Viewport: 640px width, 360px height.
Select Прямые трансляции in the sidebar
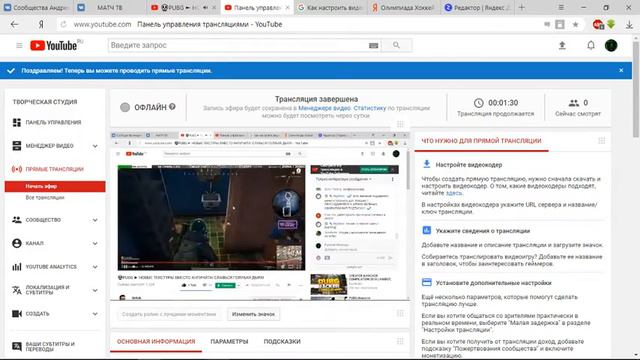pyautogui.click(x=54, y=169)
